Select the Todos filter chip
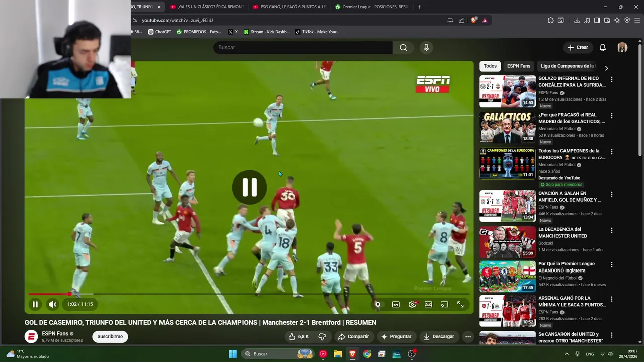Image resolution: width=644 pixels, height=362 pixels. (490, 66)
